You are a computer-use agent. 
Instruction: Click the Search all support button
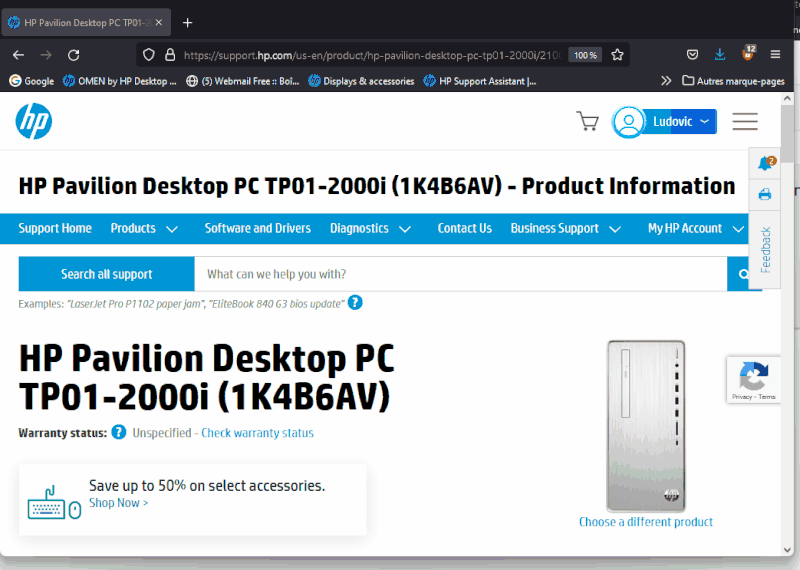(x=107, y=274)
